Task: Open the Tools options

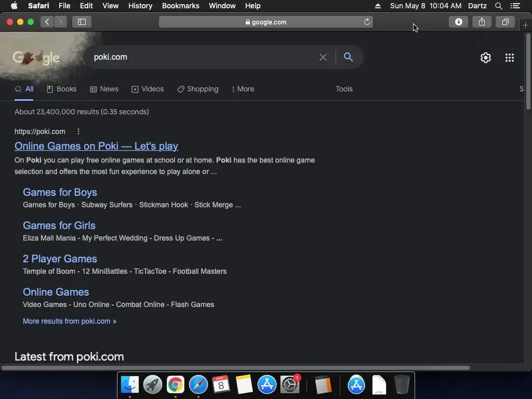Action: click(344, 89)
